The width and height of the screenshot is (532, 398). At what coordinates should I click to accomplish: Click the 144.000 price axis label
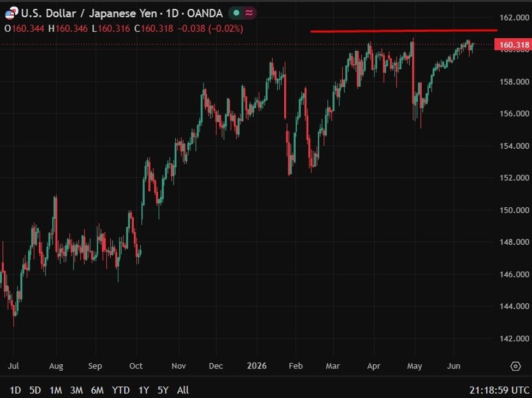coord(515,306)
